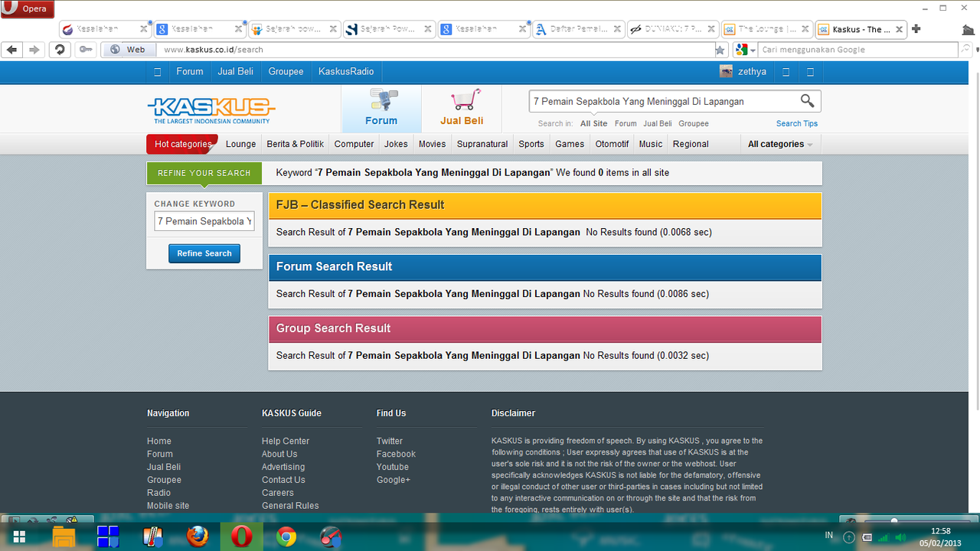Click the network signal tray icon
The image size is (980, 551).
coord(884,537)
